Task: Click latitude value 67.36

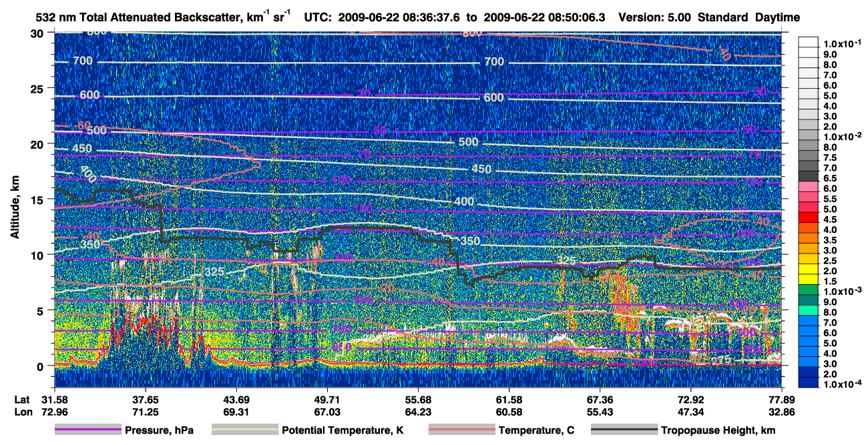Action: pos(600,400)
